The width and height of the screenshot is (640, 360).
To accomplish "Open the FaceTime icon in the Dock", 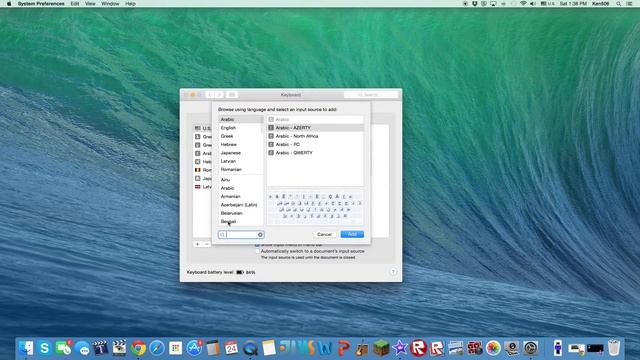I will [63, 348].
